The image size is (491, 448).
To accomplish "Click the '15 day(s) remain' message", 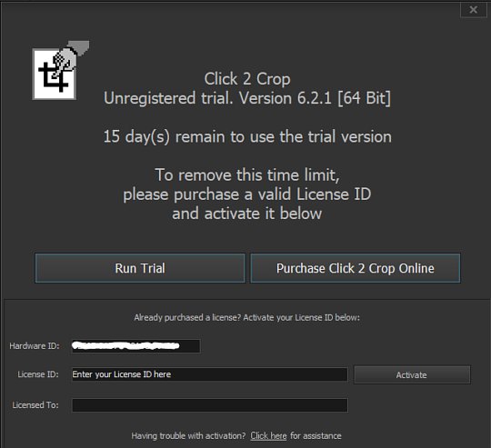I will (247, 137).
